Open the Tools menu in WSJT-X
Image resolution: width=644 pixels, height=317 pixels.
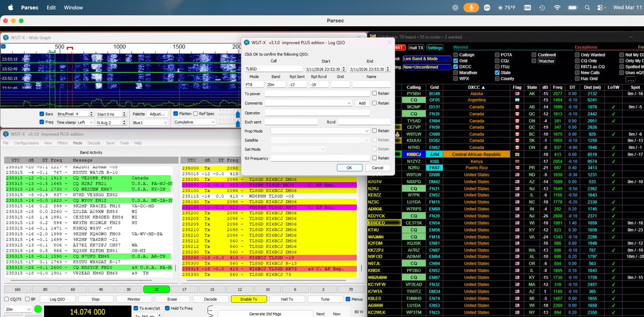pyautogui.click(x=124, y=143)
